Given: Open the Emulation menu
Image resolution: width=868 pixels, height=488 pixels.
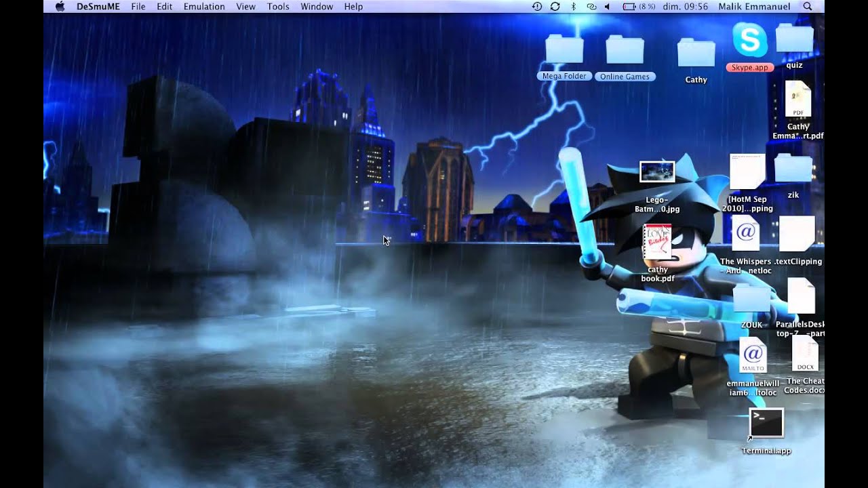Looking at the screenshot, I should [204, 6].
